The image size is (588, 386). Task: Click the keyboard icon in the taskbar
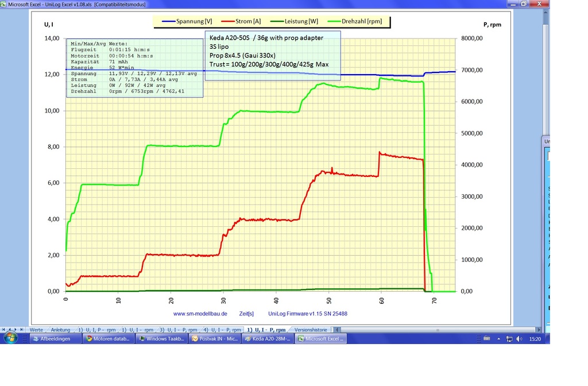(487, 339)
